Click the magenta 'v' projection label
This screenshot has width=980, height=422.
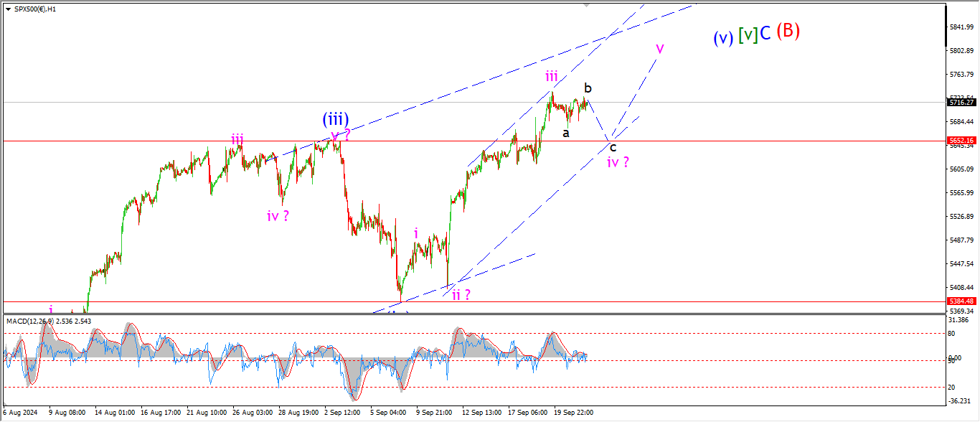(x=659, y=48)
